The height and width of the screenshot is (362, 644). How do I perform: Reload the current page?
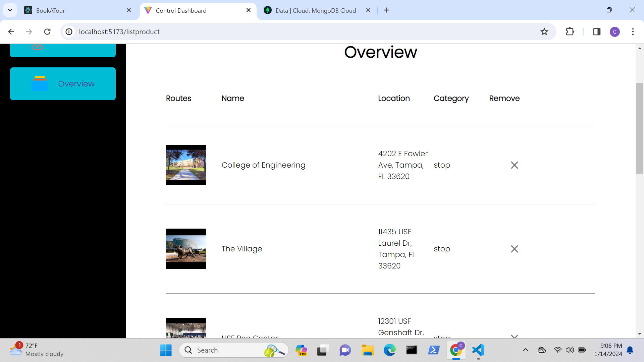click(x=47, y=32)
